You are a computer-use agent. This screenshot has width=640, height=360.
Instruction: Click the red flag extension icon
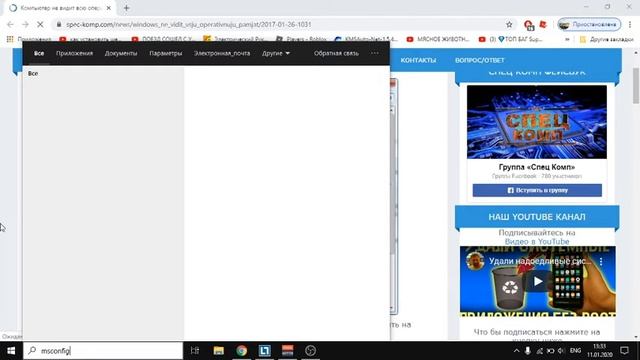pyautogui.click(x=543, y=24)
